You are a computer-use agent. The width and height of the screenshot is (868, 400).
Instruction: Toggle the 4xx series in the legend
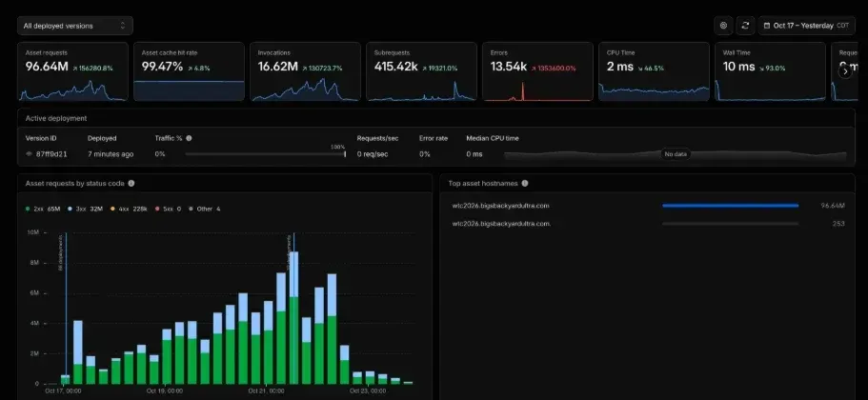128,210
